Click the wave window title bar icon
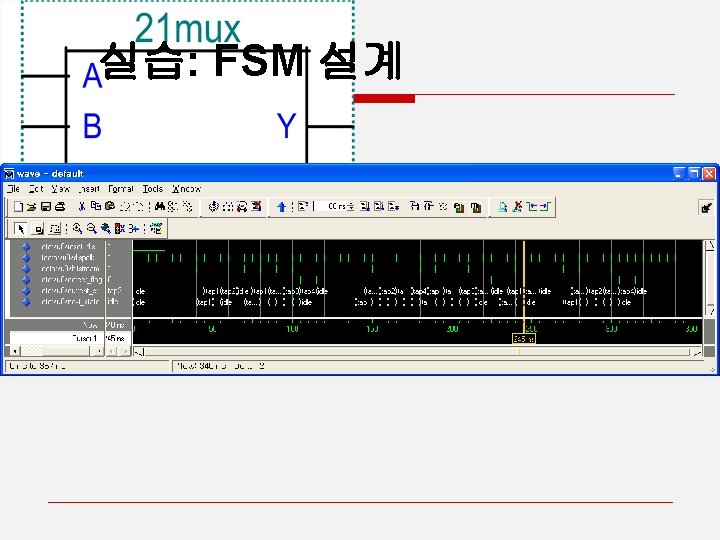Screen dimensions: 720x540 click(x=9, y=174)
